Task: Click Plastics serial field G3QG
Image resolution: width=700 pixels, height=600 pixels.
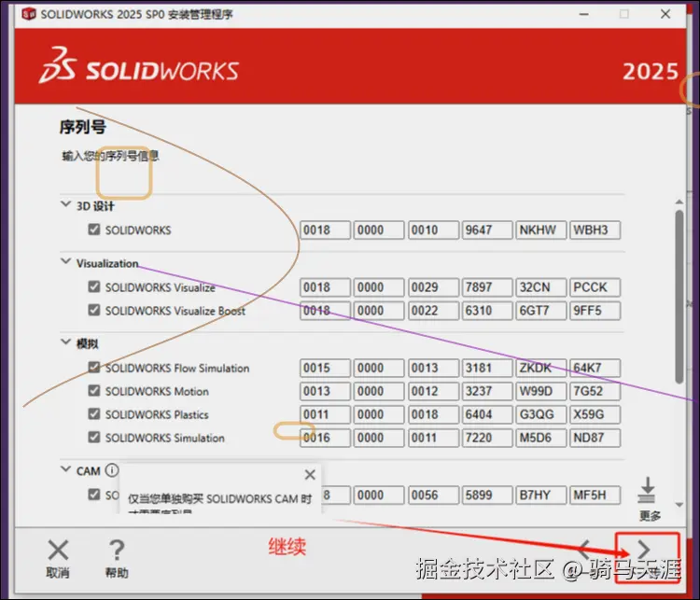Action: 541,414
